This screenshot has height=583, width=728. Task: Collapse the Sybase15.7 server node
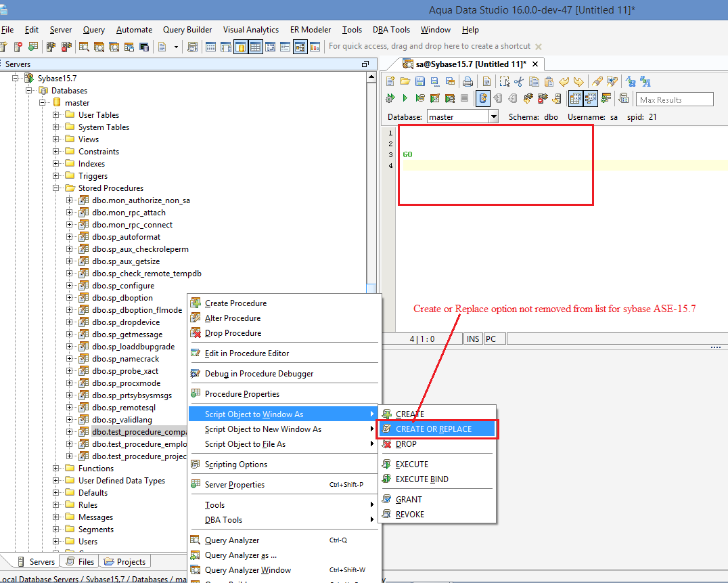pos(16,78)
